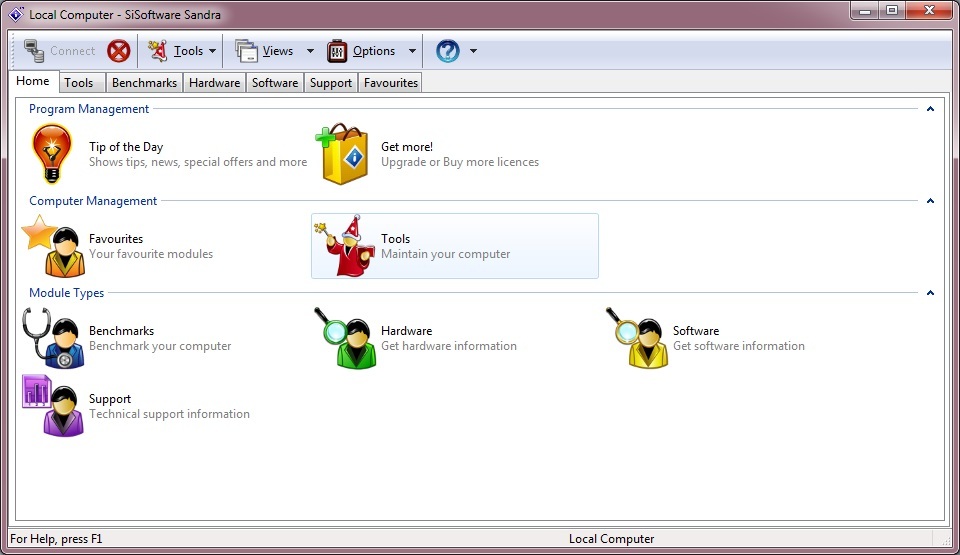Collapse the Computer Management section
This screenshot has height=555, width=960.
point(930,201)
